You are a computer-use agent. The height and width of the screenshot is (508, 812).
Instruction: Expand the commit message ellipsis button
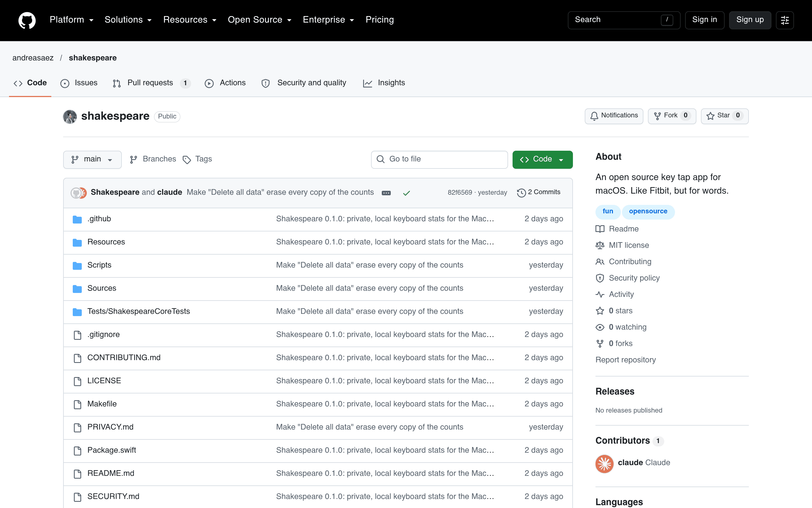tap(386, 193)
